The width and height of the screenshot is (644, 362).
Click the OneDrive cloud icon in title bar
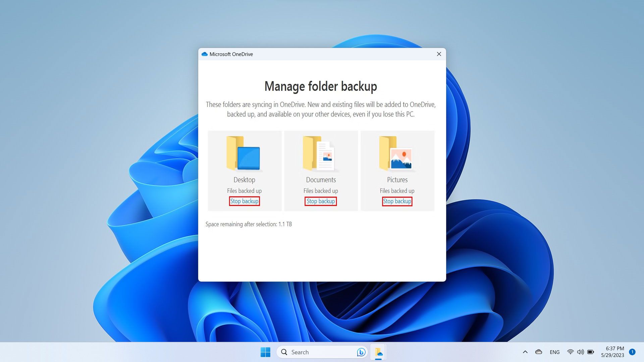204,54
